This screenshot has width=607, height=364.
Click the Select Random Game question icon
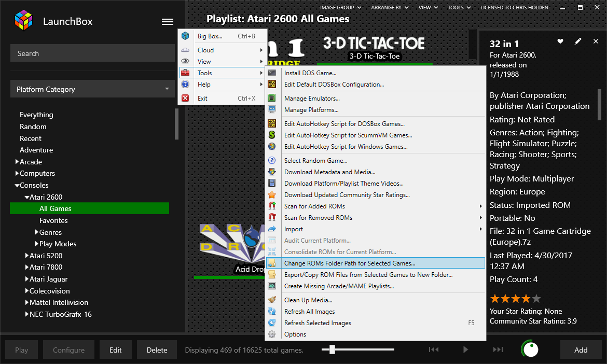click(x=272, y=161)
